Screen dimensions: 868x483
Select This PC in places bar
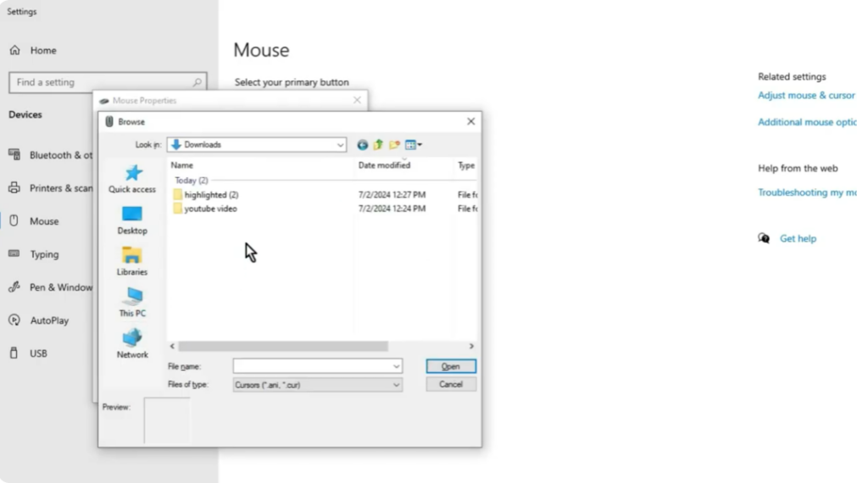[x=132, y=302]
